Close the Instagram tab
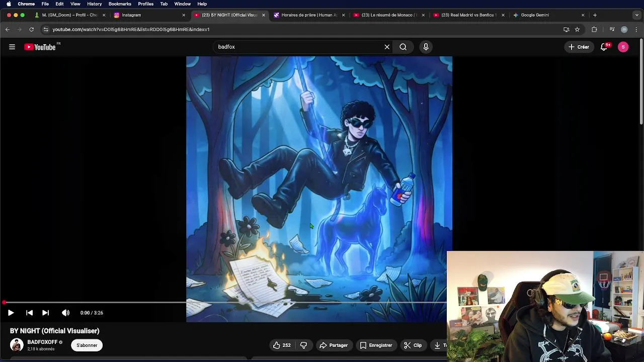 (184, 15)
